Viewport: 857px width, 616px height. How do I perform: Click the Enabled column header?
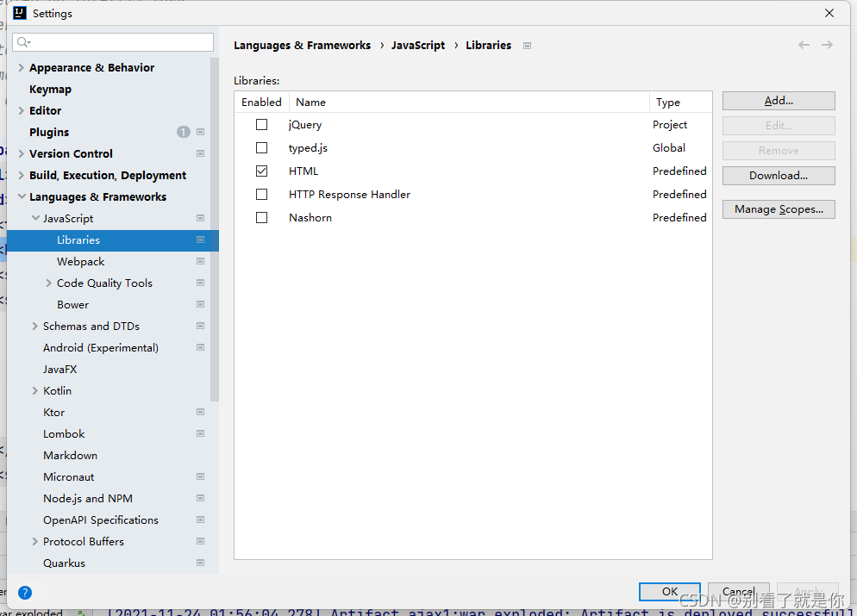pos(262,103)
